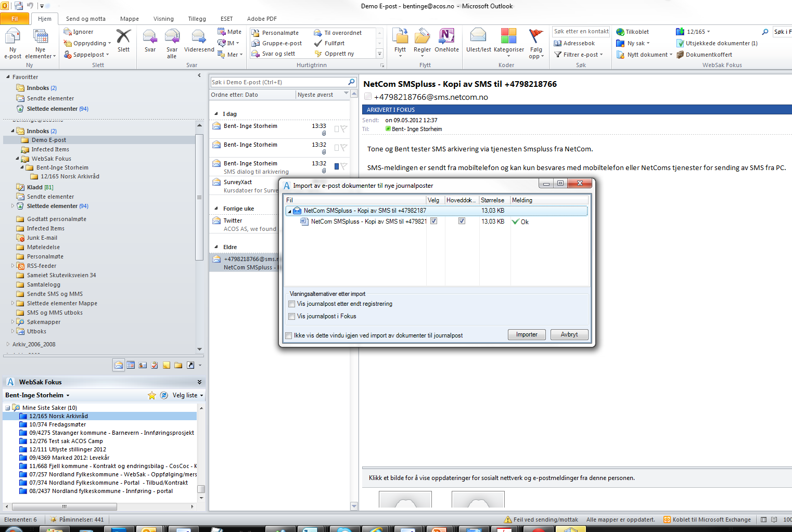Viewport: 792px width, 532px height.
Task: Check Ikke vis dette vindu igjen option
Action: (x=289, y=336)
